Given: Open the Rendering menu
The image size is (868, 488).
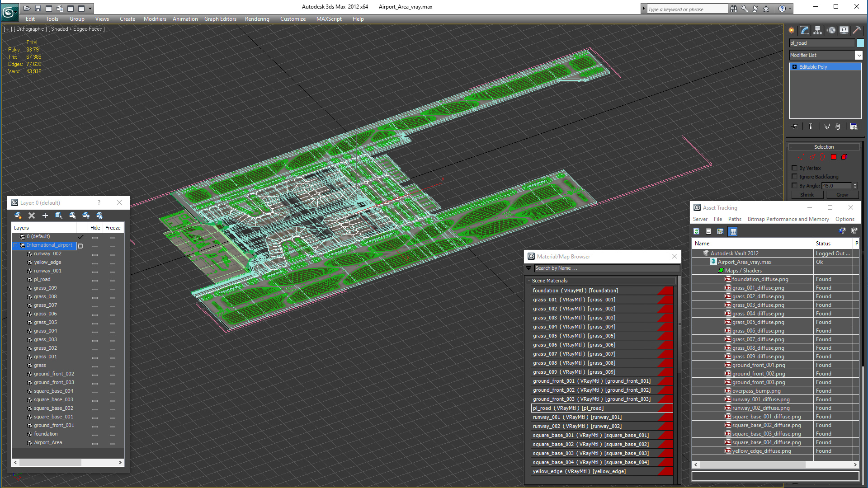Looking at the screenshot, I should (257, 19).
